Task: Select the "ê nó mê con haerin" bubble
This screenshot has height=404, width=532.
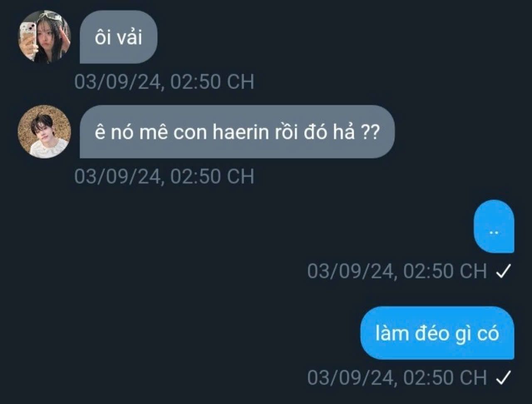Action: tap(237, 132)
